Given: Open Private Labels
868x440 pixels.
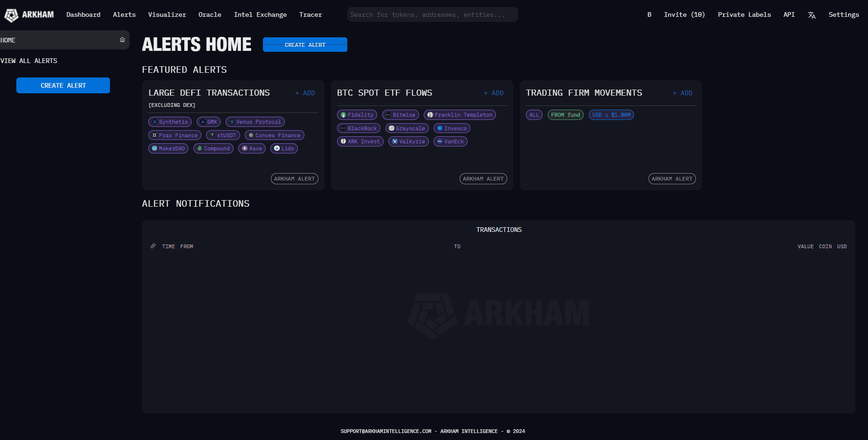Looking at the screenshot, I should [744, 15].
